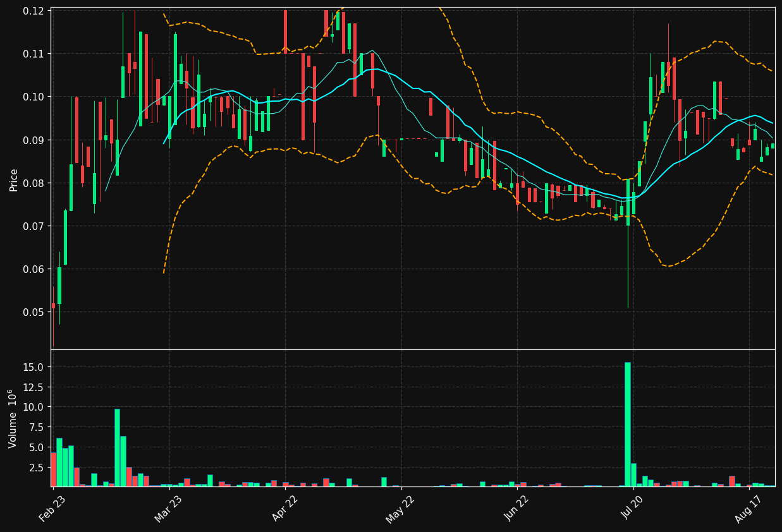The image size is (782, 532).
Task: Click the 0.09 price axis tick
Action: click(34, 140)
